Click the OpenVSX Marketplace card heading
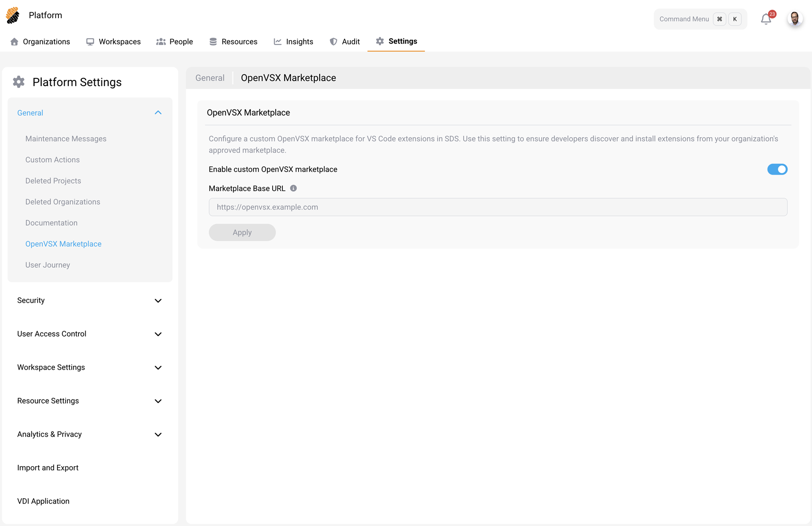812x526 pixels. (x=248, y=113)
